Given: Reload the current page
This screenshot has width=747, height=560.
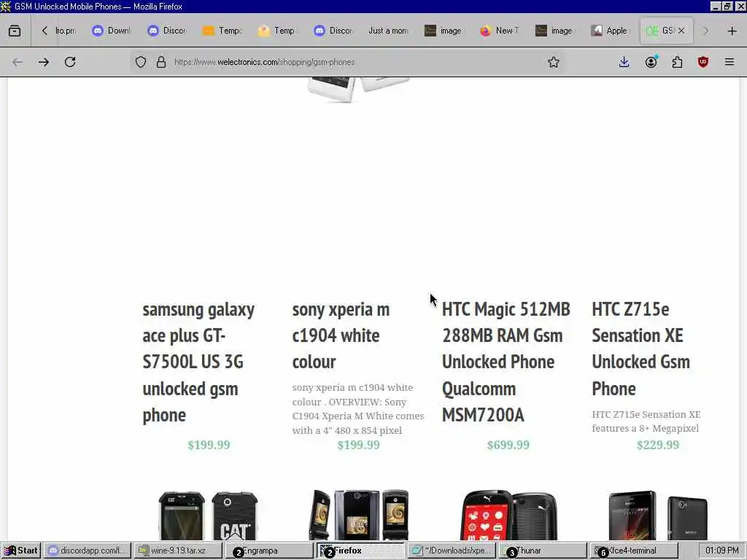Looking at the screenshot, I should (70, 62).
